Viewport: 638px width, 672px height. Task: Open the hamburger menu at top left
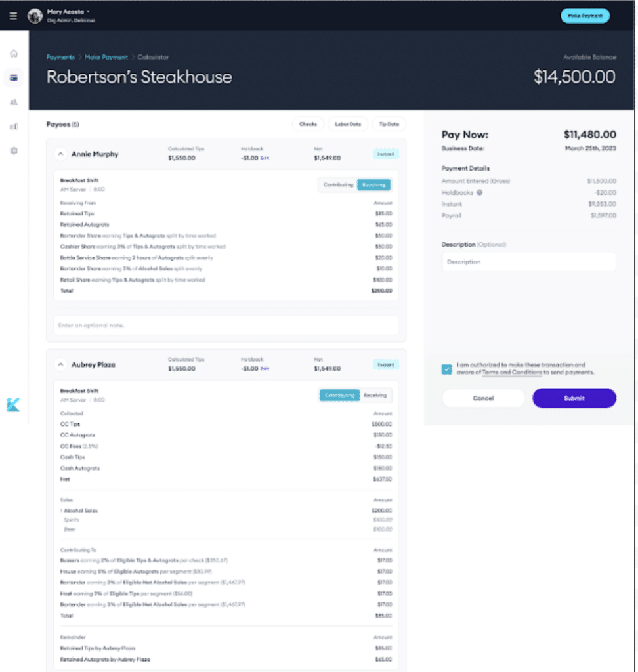13,16
